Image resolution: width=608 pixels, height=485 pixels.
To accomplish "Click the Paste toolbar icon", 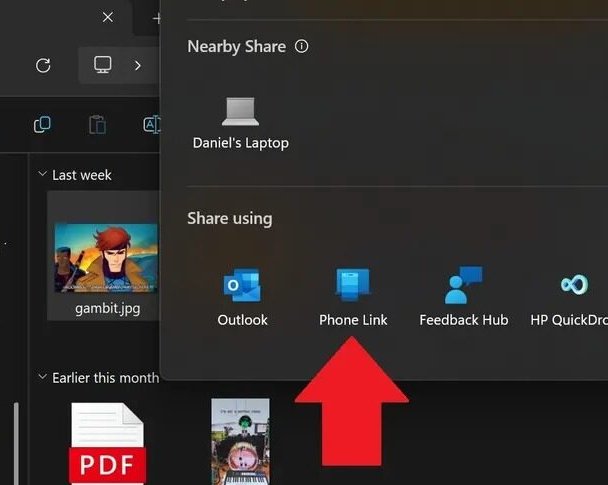I will pyautogui.click(x=97, y=125).
